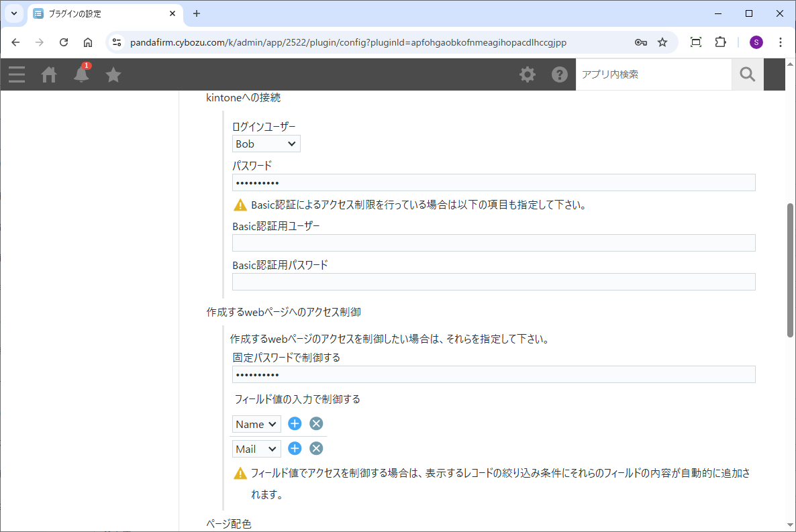This screenshot has width=796, height=532.
Task: Click the Basic認証用ユーザー input field
Action: click(x=493, y=243)
